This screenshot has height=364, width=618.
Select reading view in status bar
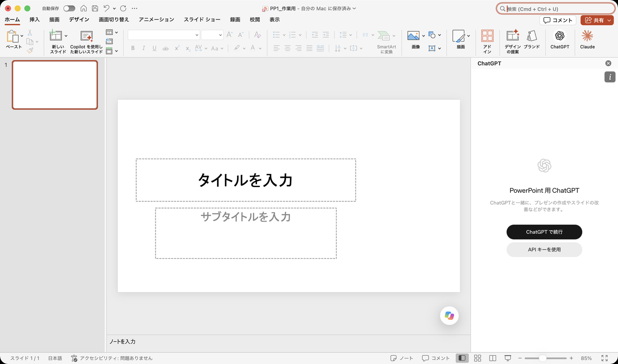[493, 358]
